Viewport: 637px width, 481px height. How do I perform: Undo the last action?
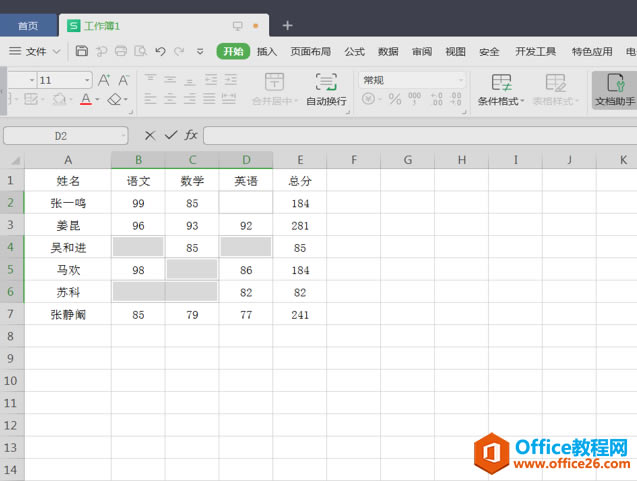click(160, 51)
